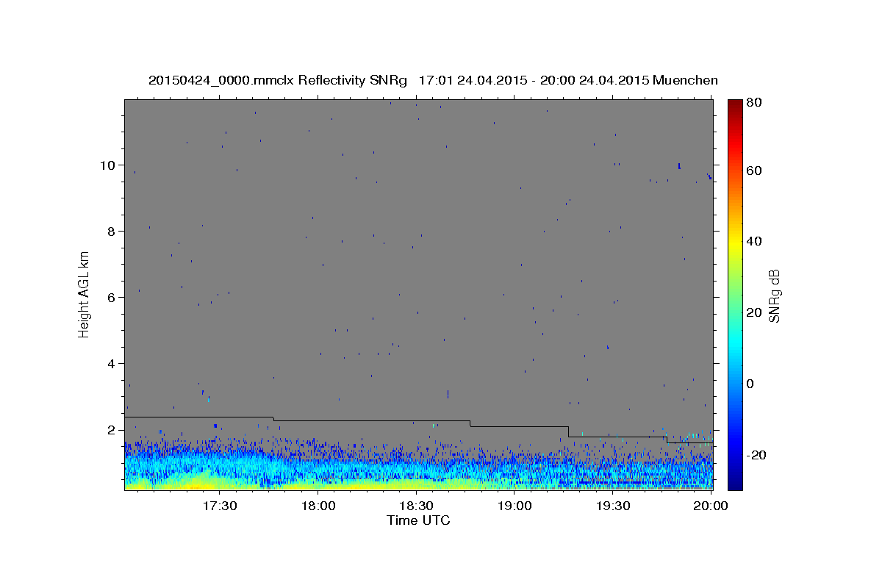Click the 'SNRg dB' colorbar label
The image size is (882, 588).
click(x=773, y=295)
